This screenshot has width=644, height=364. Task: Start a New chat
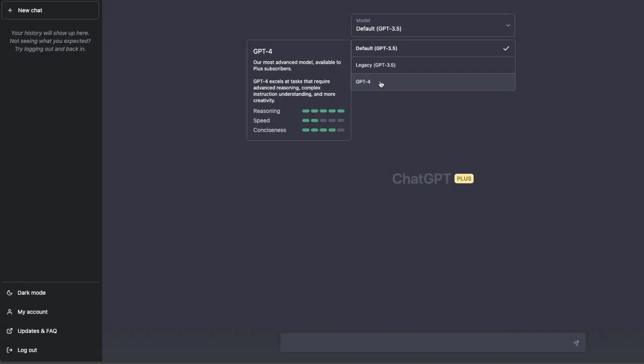[50, 10]
